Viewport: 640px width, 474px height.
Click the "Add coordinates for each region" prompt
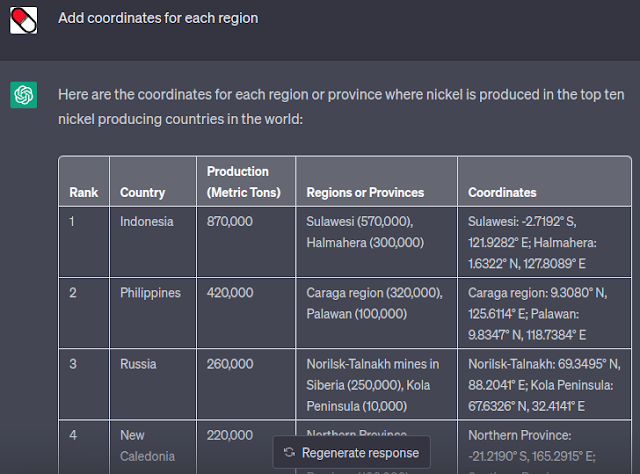(x=158, y=19)
